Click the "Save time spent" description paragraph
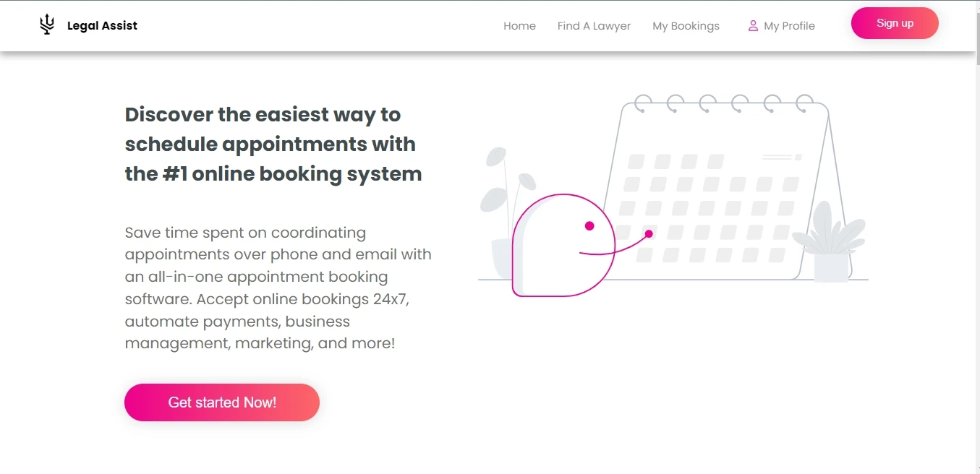 coord(278,288)
